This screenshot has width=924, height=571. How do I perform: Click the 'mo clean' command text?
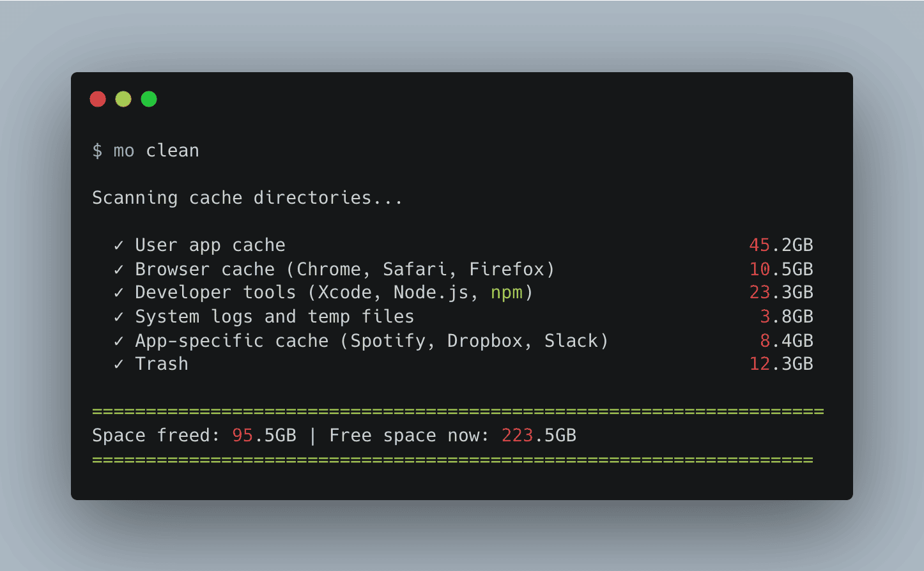click(x=157, y=151)
